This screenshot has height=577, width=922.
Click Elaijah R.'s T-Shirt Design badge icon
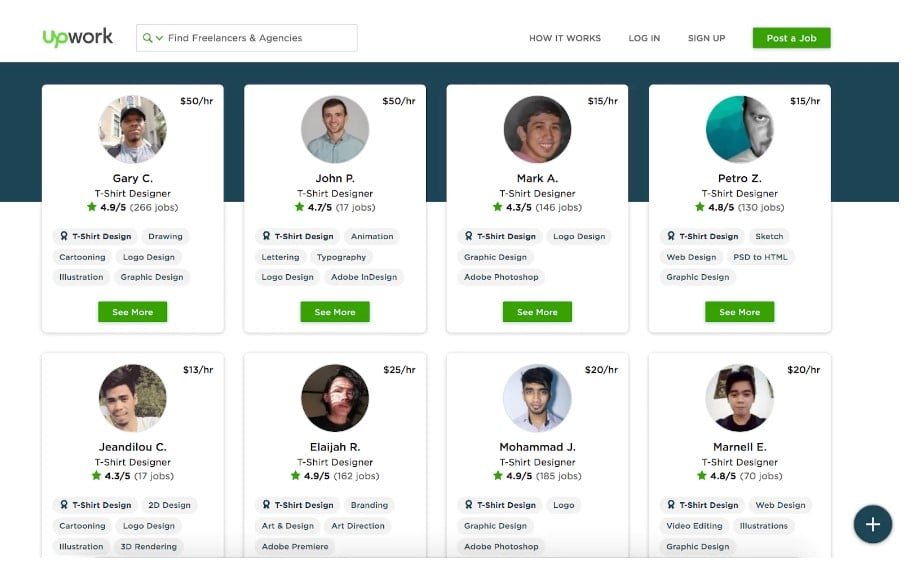pos(266,505)
